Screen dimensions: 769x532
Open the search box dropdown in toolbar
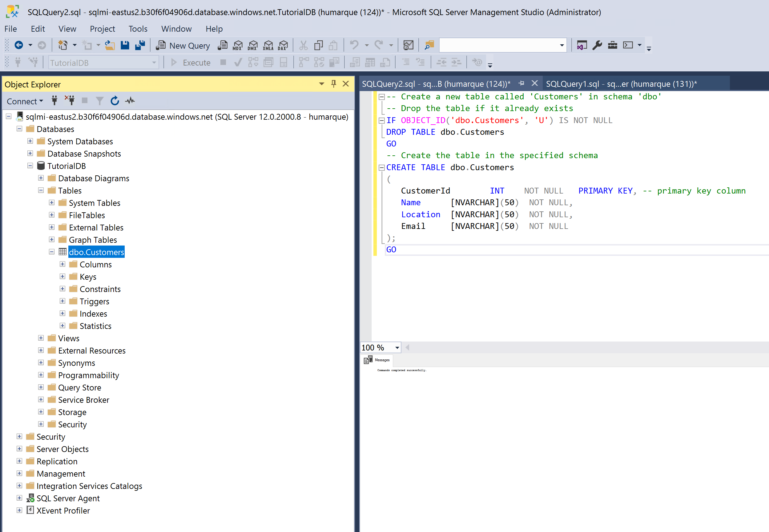562,45
